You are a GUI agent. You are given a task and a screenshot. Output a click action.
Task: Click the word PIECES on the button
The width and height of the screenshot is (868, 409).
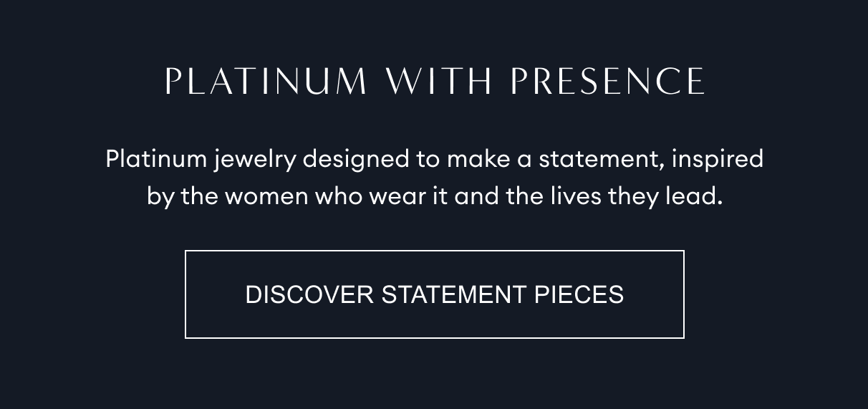(x=579, y=294)
